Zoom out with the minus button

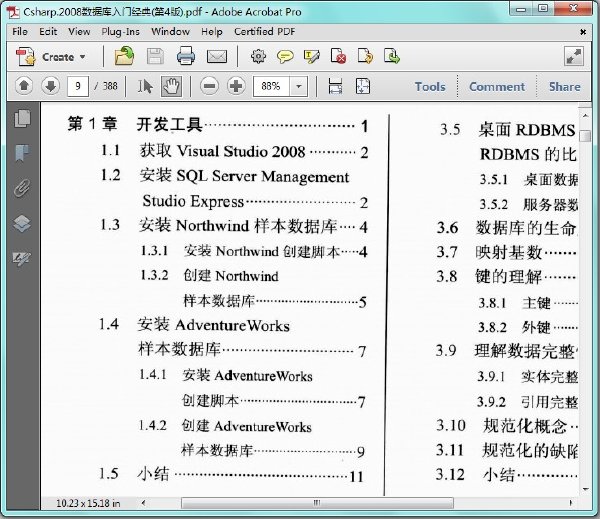[210, 86]
